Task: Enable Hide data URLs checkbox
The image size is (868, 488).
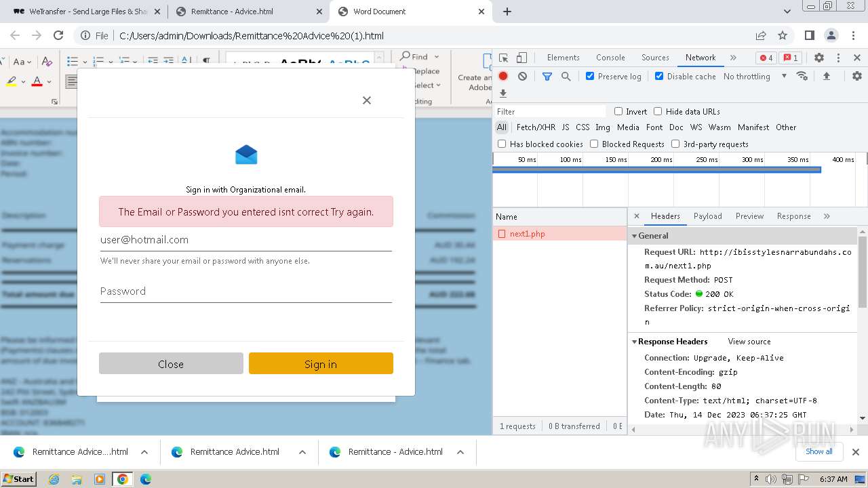Action: (658, 111)
